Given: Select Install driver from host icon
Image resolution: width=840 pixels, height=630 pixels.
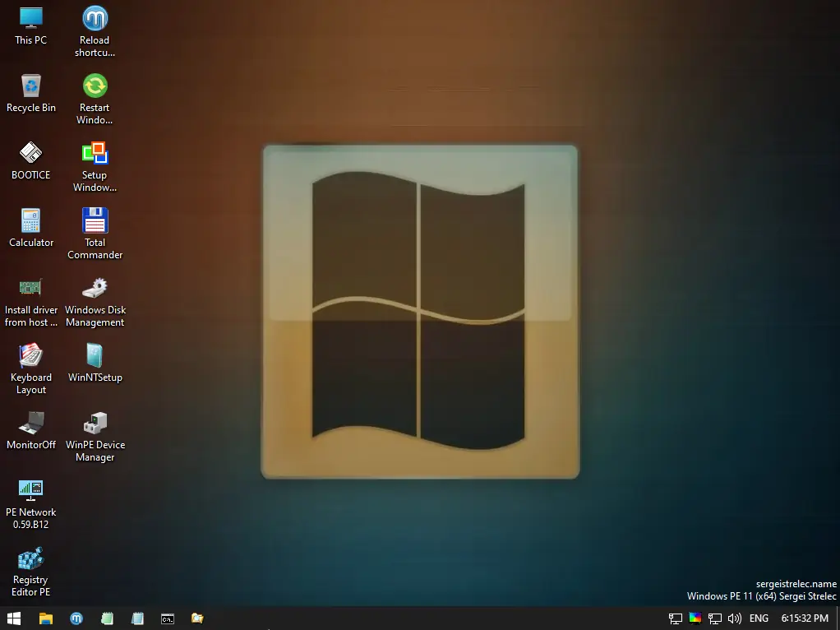Looking at the screenshot, I should click(30, 301).
